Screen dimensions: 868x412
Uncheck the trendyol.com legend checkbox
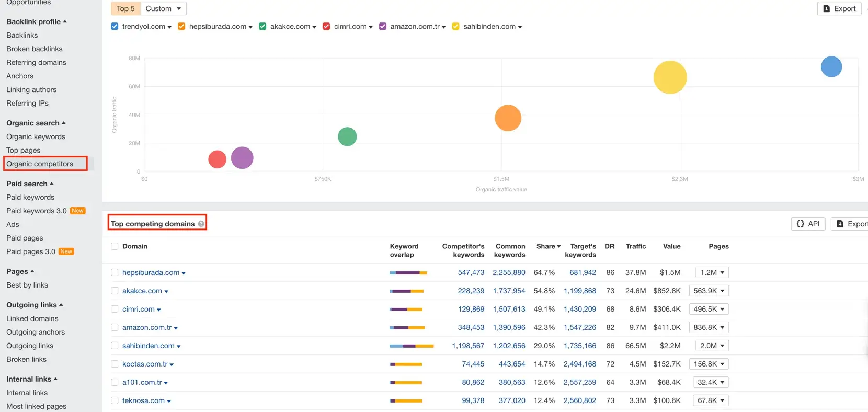pos(115,26)
